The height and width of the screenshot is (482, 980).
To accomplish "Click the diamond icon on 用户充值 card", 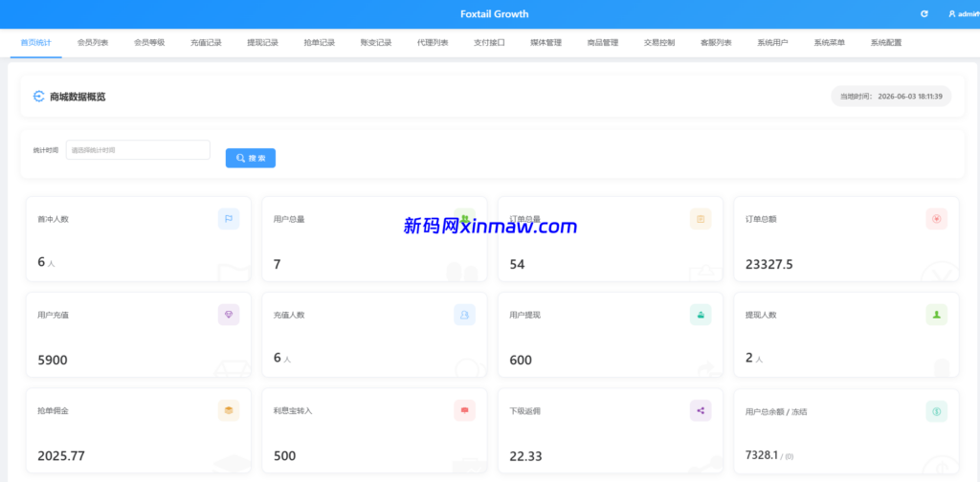I will click(x=229, y=315).
